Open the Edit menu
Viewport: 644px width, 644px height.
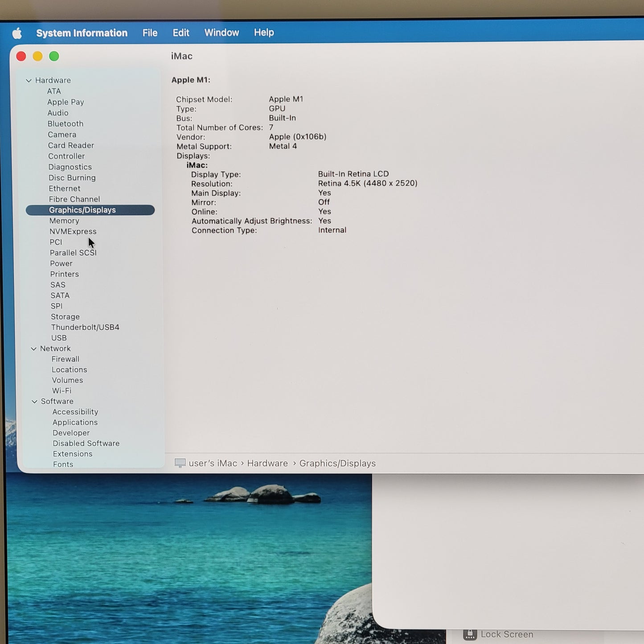(x=181, y=33)
